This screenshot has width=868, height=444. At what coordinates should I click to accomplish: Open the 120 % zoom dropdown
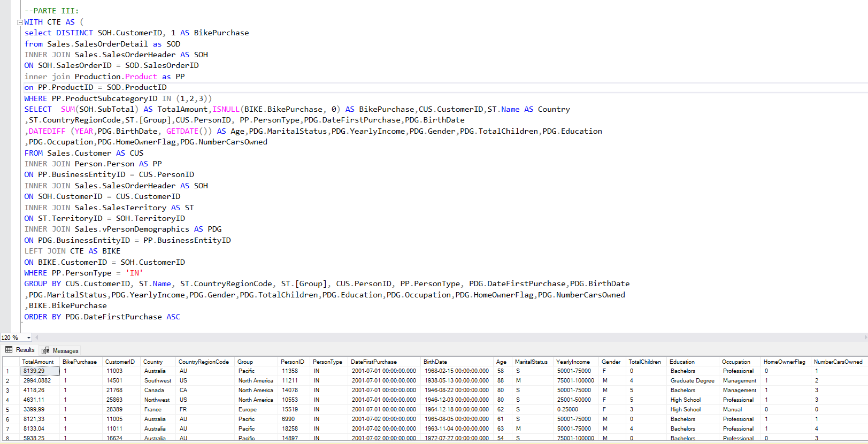[28, 338]
